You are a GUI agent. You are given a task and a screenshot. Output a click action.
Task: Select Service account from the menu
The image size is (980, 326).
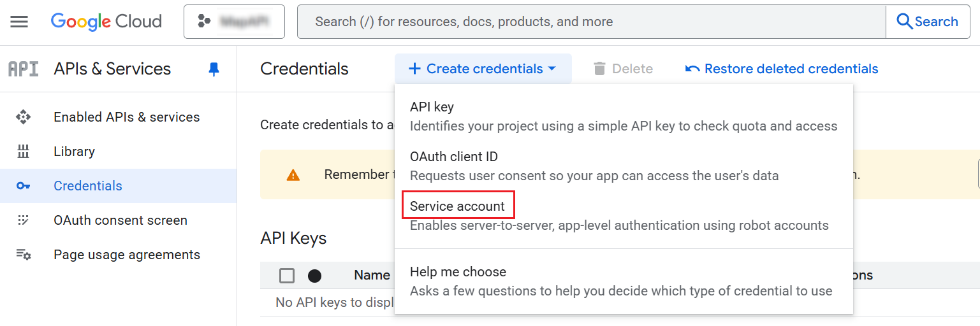[457, 206]
